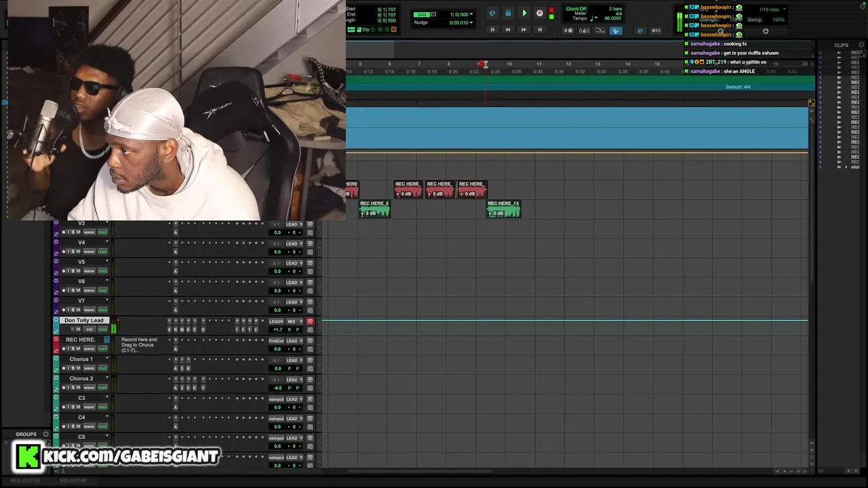The height and width of the screenshot is (488, 868).
Task: Open the V7 track view selector 'wave'
Action: tap(89, 310)
